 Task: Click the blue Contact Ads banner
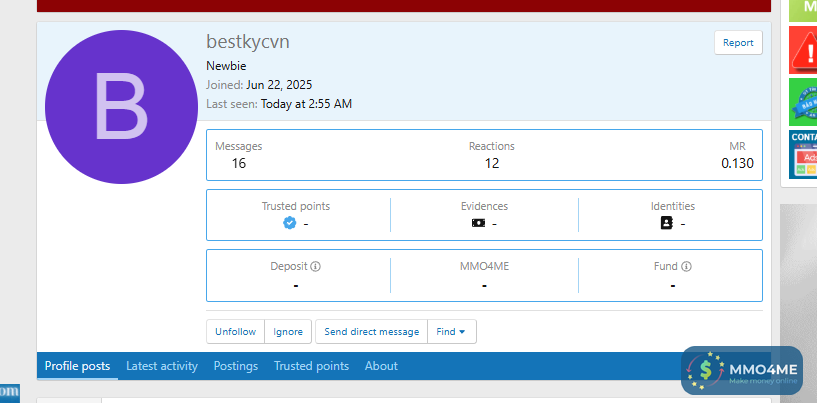point(803,154)
